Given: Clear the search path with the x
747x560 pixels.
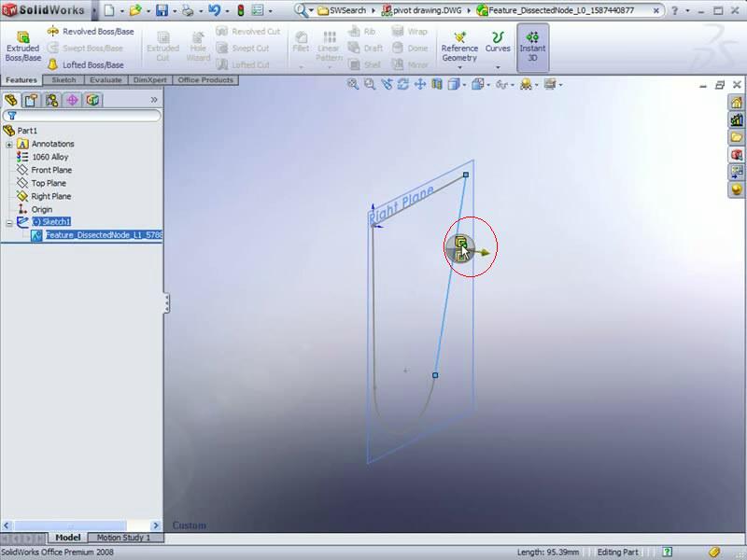Looking at the screenshot, I should click(656, 10).
